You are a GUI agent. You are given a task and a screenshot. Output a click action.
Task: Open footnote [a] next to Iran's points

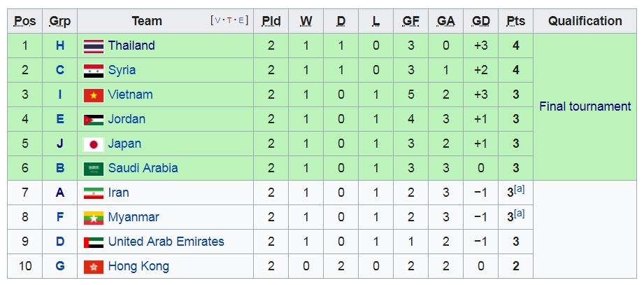pos(519,189)
